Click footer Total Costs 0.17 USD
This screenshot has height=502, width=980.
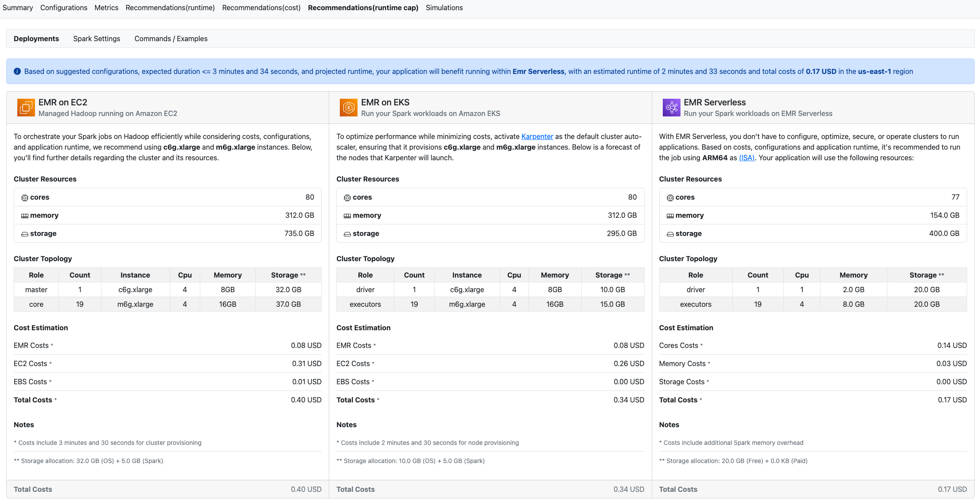point(952,489)
